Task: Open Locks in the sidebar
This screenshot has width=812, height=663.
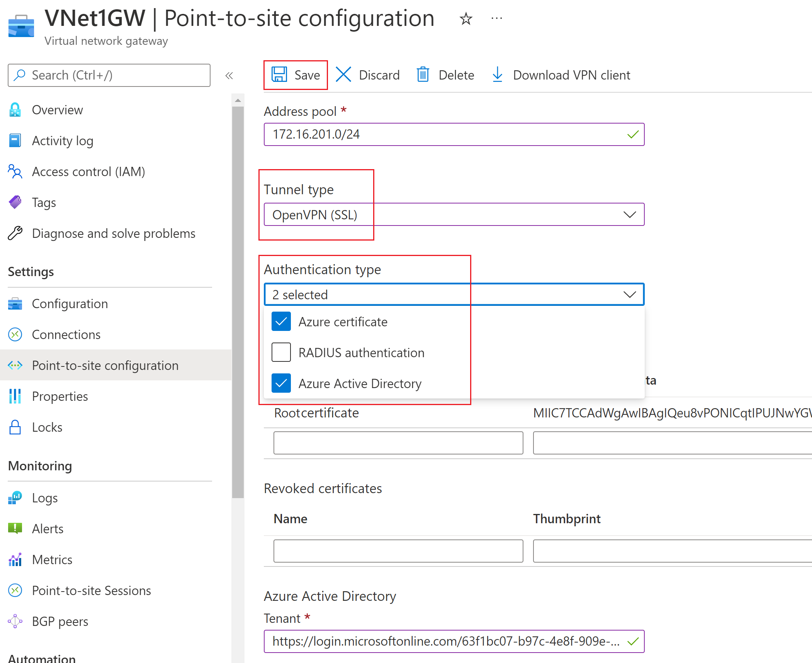Action: (x=47, y=427)
